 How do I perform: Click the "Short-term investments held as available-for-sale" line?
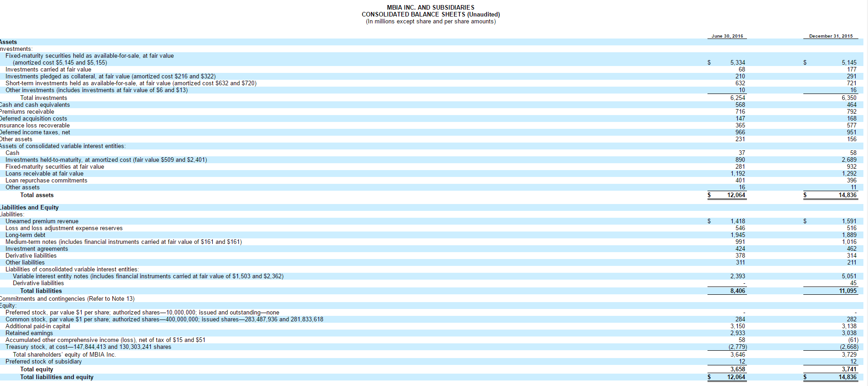[131, 83]
